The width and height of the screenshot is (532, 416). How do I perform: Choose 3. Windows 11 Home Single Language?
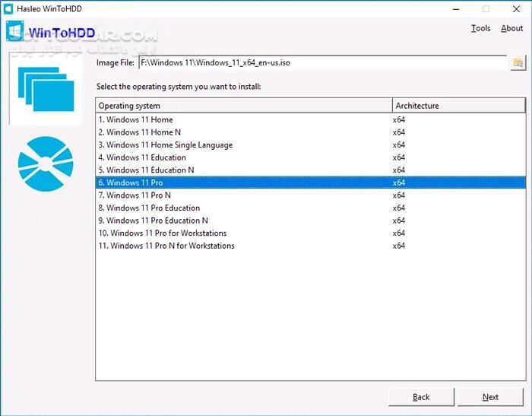310,144
